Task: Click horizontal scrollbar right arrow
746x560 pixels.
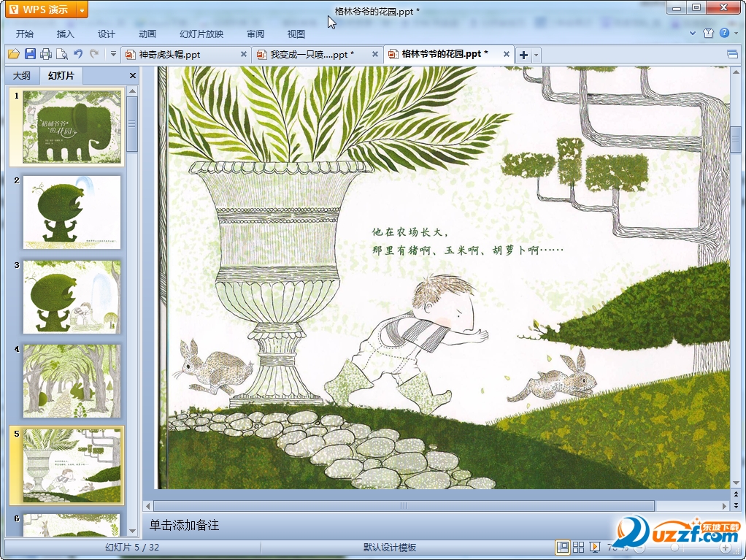Action: pyautogui.click(x=725, y=506)
